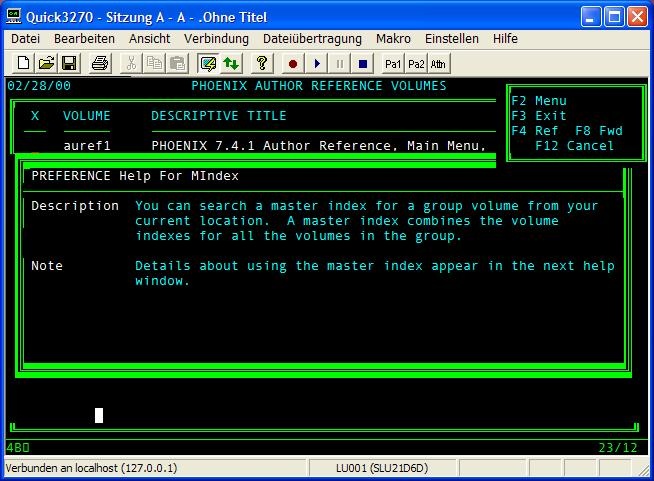Click the PHOENIX 7.4.1 Author Reference title
The image size is (654, 481).
point(319,146)
